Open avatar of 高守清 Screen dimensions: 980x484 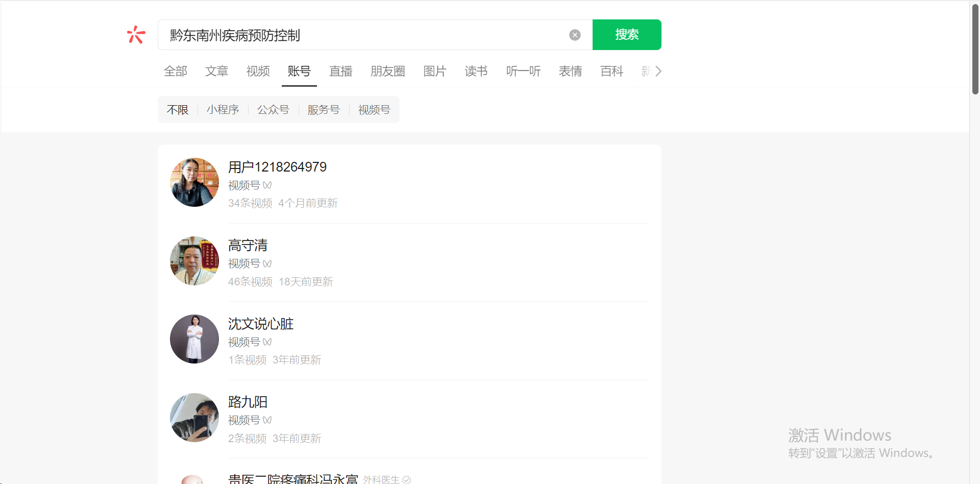coord(194,261)
